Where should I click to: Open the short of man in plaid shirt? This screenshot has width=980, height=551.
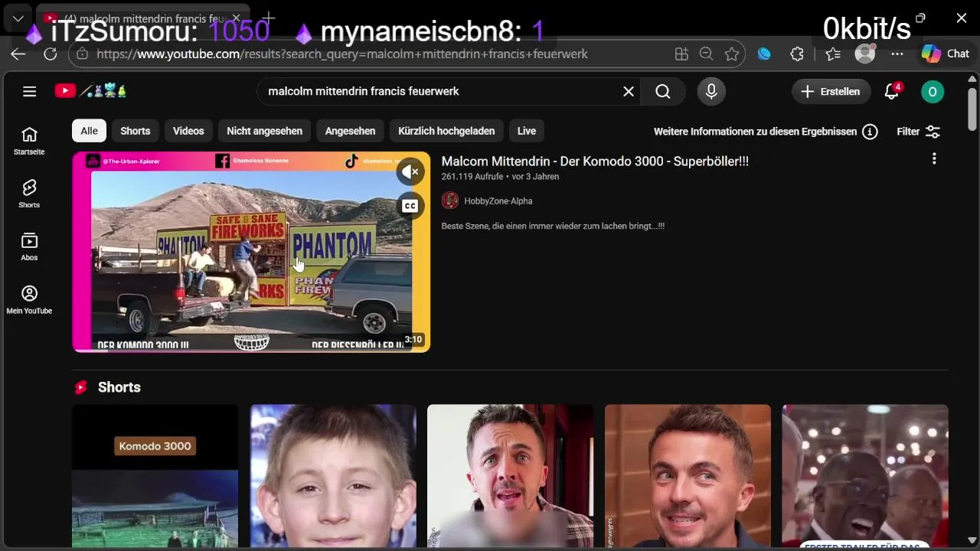pos(510,476)
